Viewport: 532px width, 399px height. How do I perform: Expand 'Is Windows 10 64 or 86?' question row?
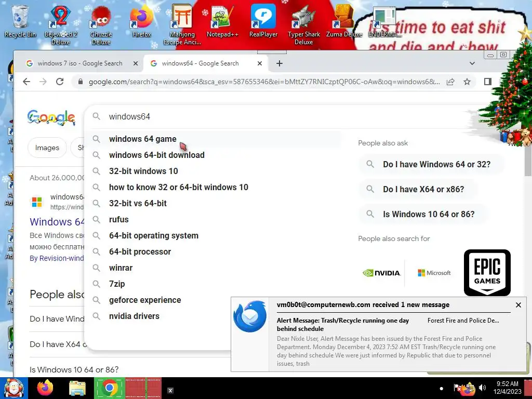pos(130,369)
